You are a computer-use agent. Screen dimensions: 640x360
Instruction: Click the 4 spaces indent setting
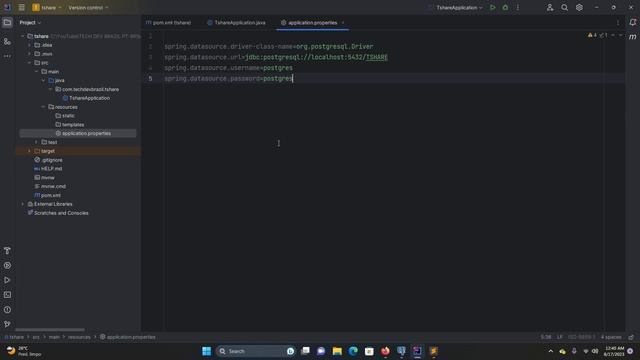[611, 337]
